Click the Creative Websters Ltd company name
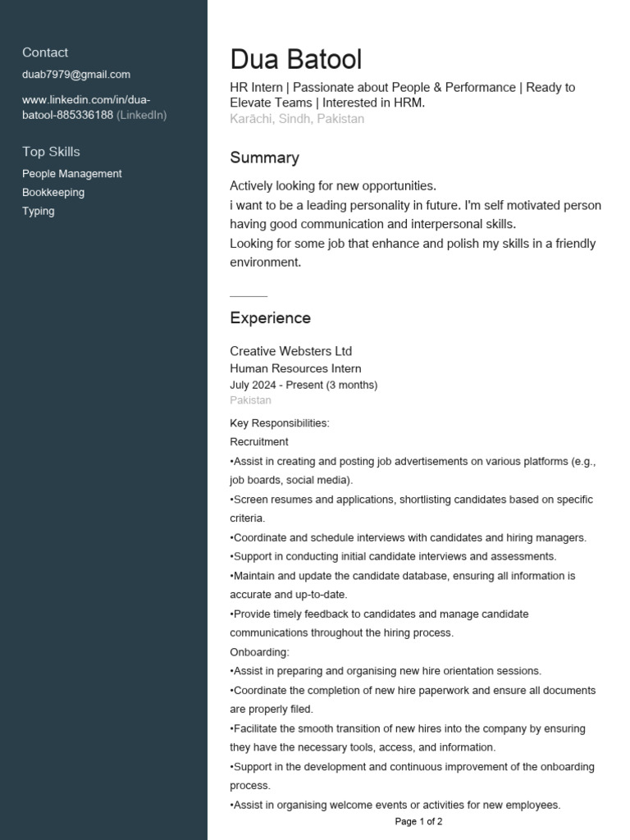630x840 pixels. pyautogui.click(x=290, y=351)
